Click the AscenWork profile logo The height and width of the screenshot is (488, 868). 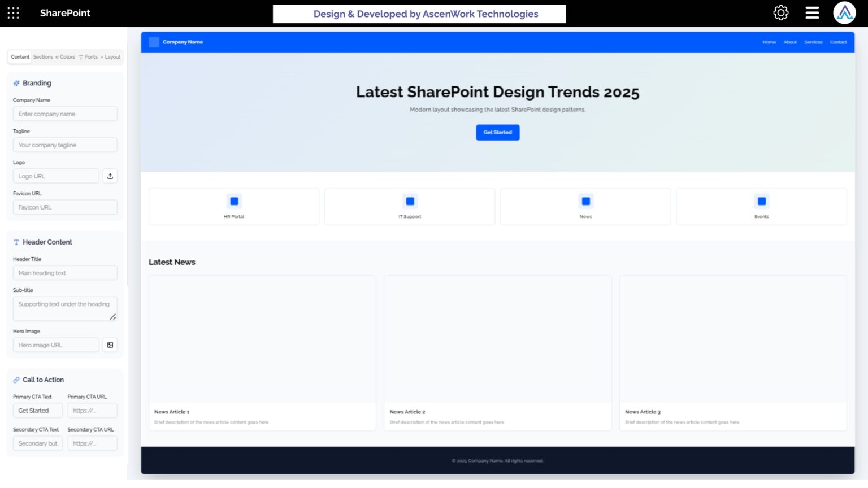coord(844,13)
